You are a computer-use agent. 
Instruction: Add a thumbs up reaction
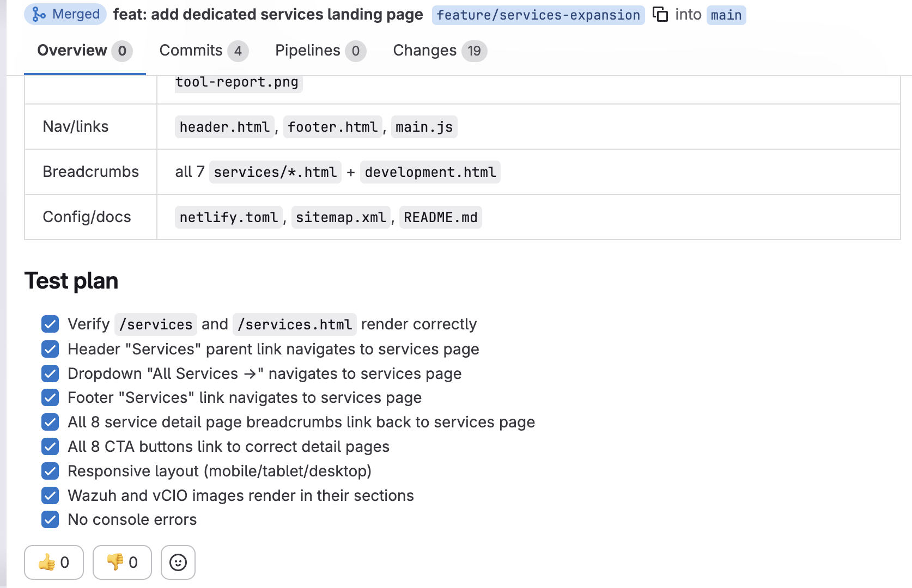pos(53,562)
